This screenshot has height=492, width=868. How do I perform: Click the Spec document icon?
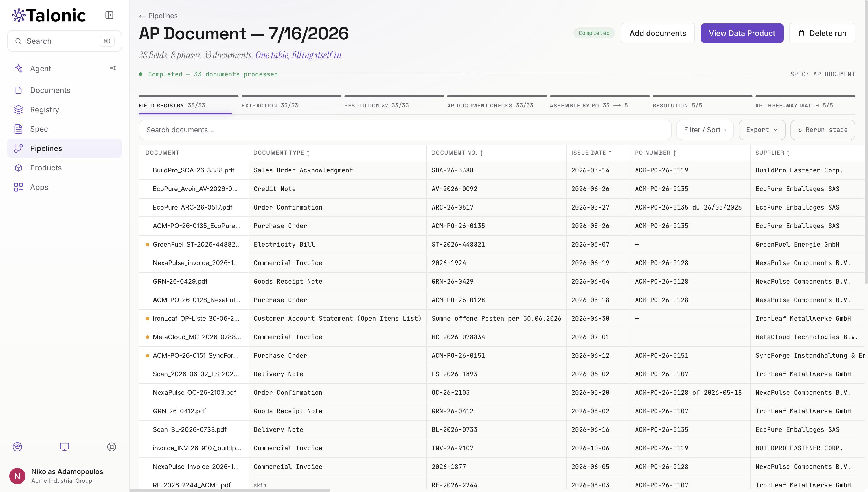[x=19, y=129]
